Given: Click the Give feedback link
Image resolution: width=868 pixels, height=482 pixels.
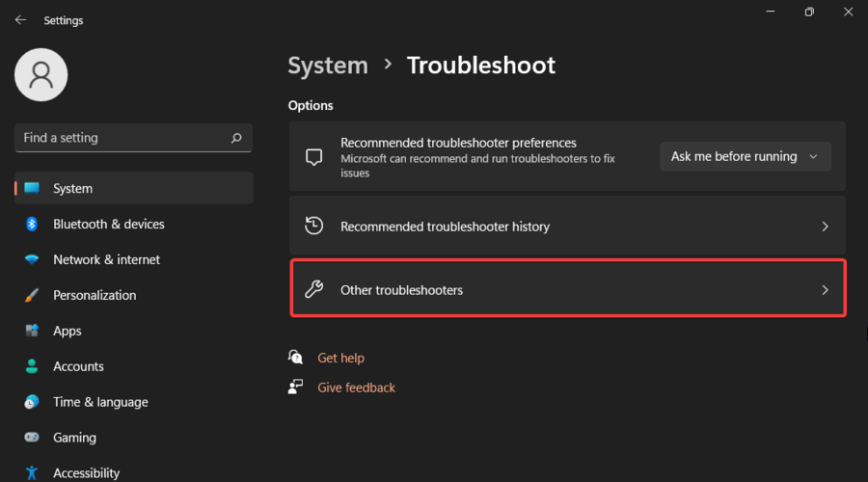Looking at the screenshot, I should [x=356, y=388].
